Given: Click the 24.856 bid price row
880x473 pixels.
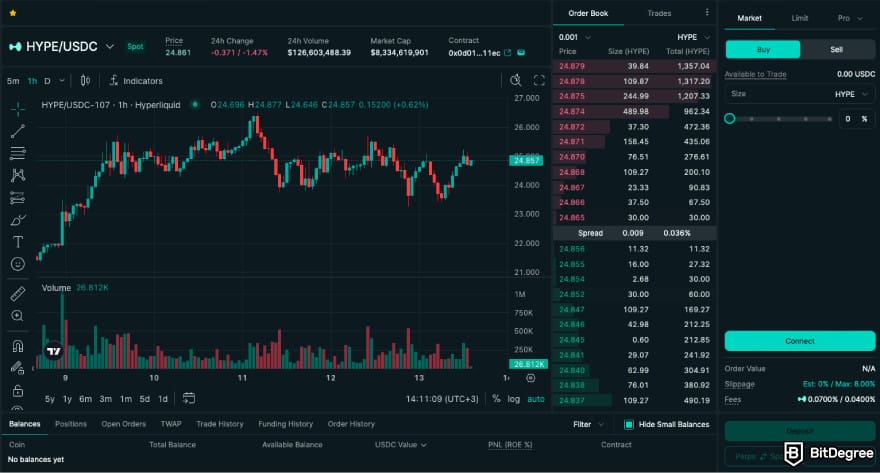Looking at the screenshot, I should pyautogui.click(x=634, y=249).
